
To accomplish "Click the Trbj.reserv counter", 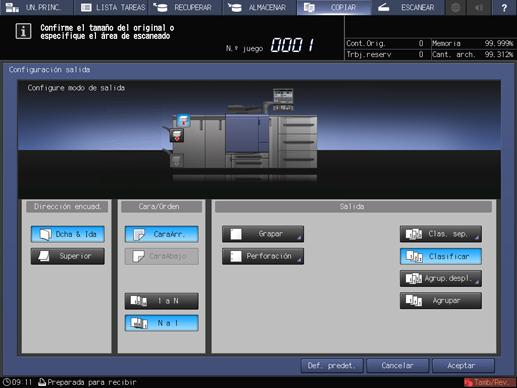I will pyautogui.click(x=385, y=54).
